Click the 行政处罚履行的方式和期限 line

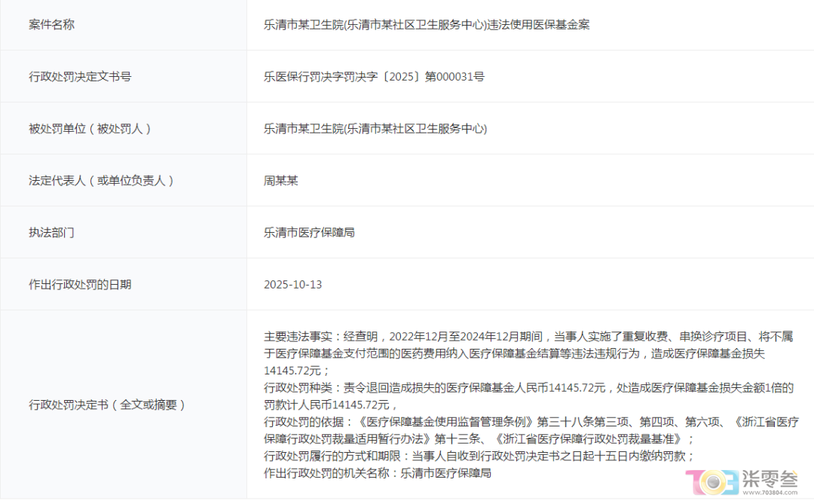pyautogui.click(x=479, y=456)
